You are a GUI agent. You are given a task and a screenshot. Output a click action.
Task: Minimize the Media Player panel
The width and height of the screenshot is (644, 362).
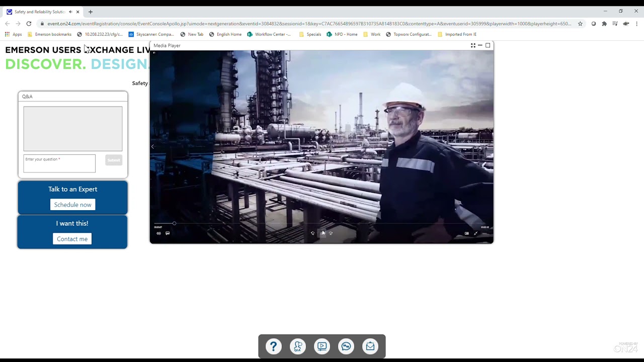pyautogui.click(x=480, y=45)
